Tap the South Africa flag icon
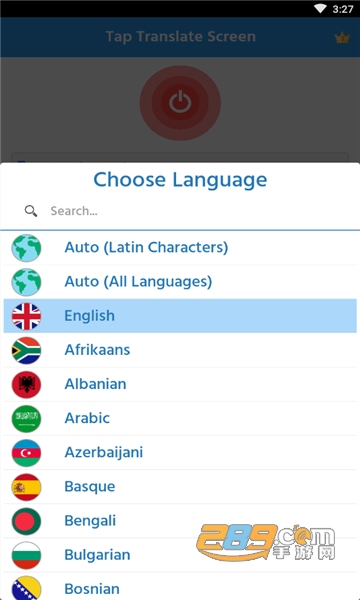 [x=26, y=350]
